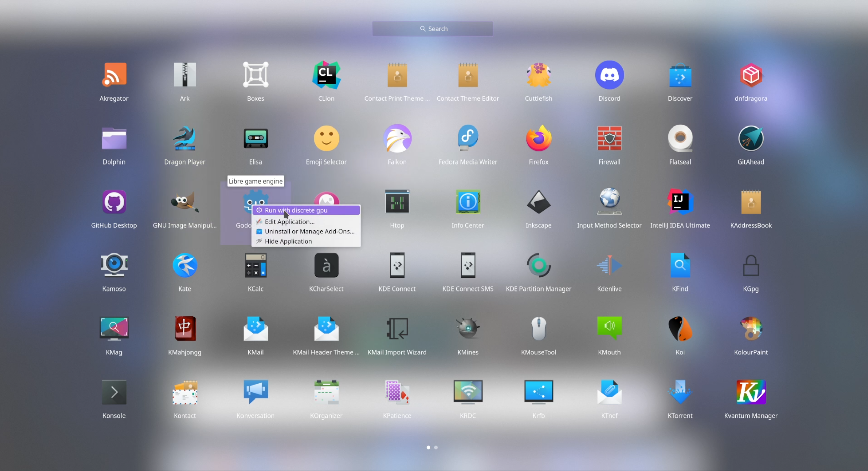Launch Kamoso webcam app

pos(114,265)
